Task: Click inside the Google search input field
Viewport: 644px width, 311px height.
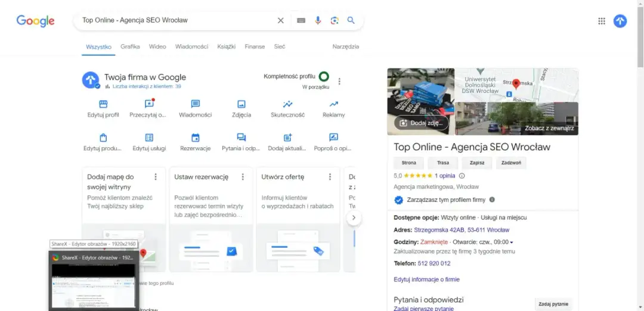Action: (x=177, y=20)
